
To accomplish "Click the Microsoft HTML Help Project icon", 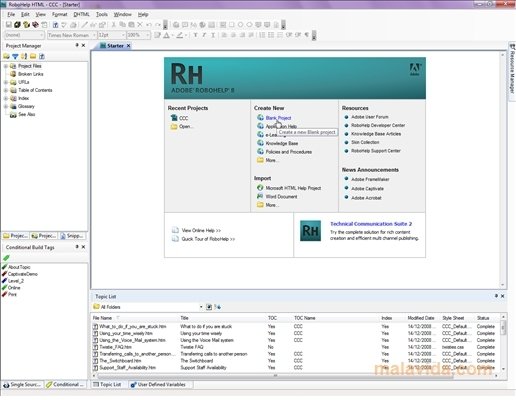I will click(x=260, y=188).
